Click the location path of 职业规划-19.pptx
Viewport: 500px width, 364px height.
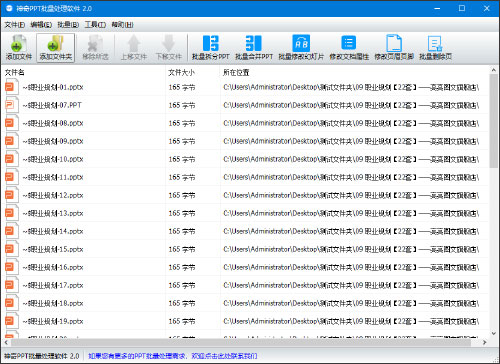(x=351, y=321)
